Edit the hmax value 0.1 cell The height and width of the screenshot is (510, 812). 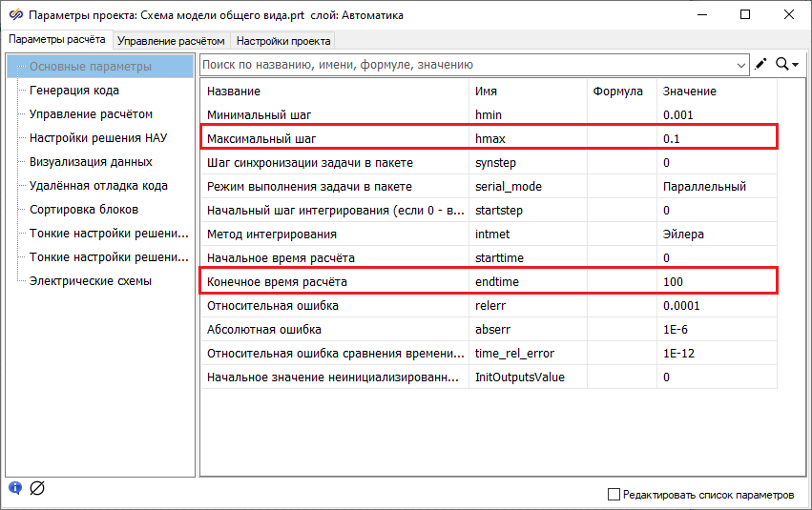pyautogui.click(x=716, y=138)
